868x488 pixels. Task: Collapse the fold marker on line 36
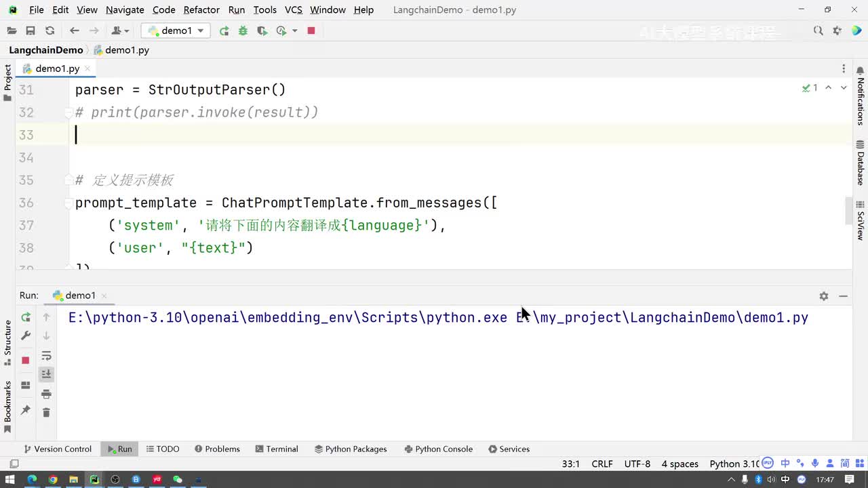coord(68,203)
